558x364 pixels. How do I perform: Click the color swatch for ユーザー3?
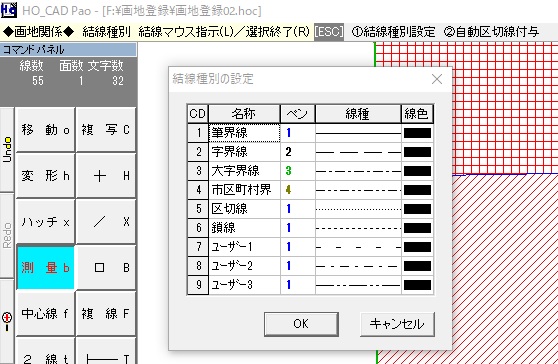tap(417, 285)
